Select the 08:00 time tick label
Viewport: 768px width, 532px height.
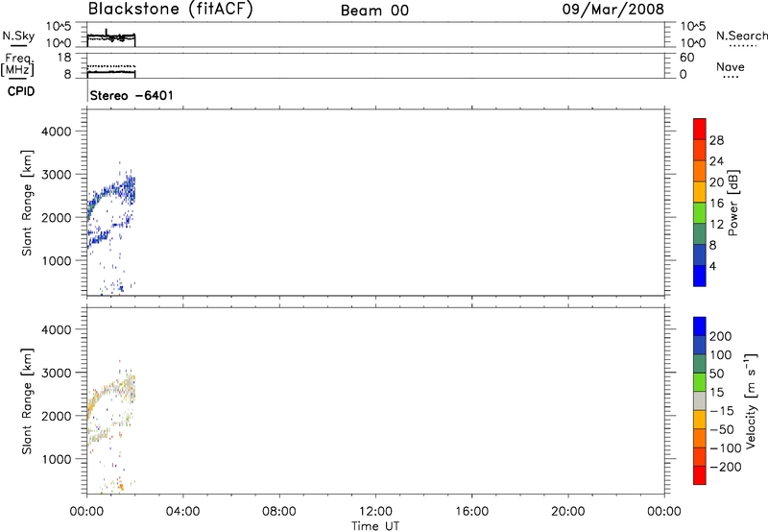point(278,512)
